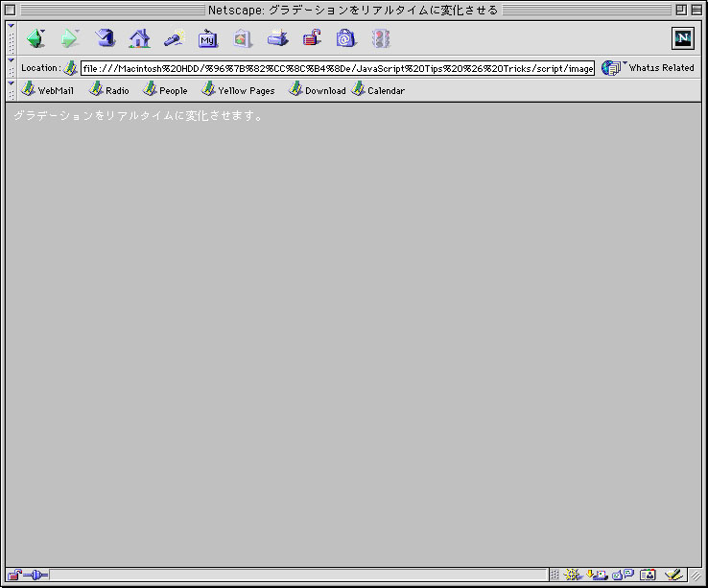Image resolution: width=708 pixels, height=588 pixels.
Task: Click the Back navigation arrow
Action: pyautogui.click(x=35, y=38)
